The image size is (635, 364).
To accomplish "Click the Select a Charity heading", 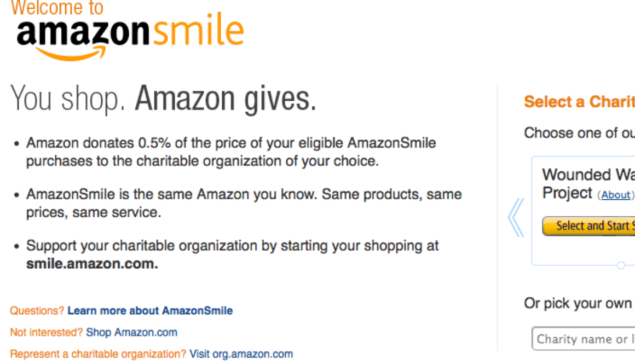I will 579,102.
